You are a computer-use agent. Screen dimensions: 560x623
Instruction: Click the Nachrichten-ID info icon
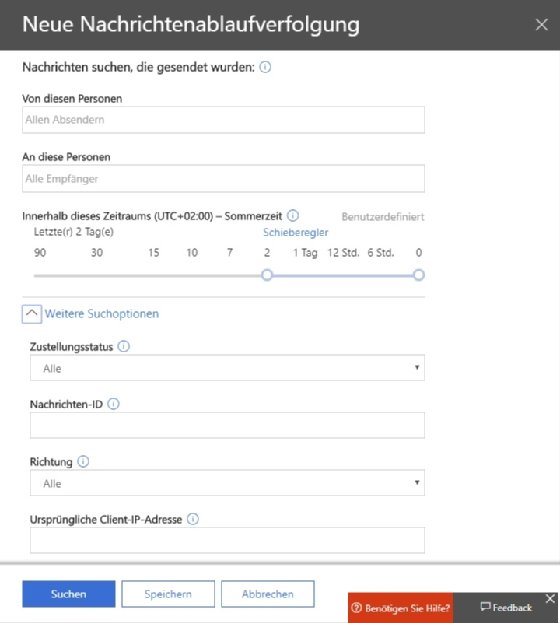point(113,404)
